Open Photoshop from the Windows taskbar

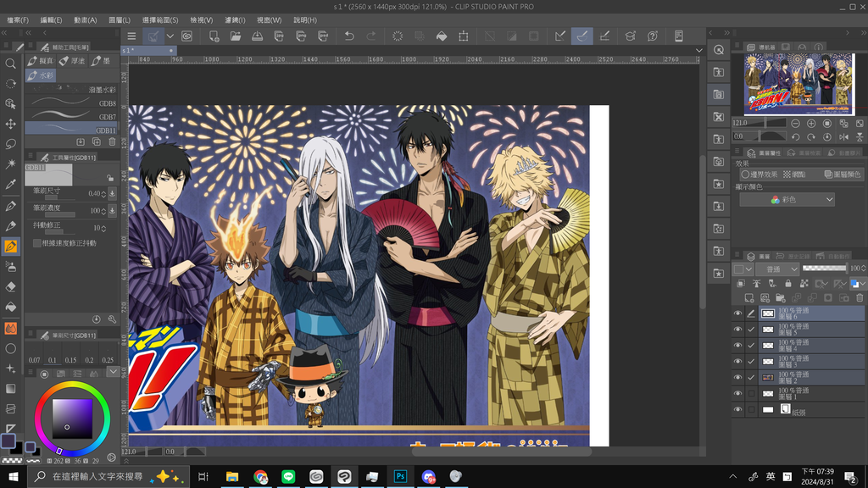(400, 476)
